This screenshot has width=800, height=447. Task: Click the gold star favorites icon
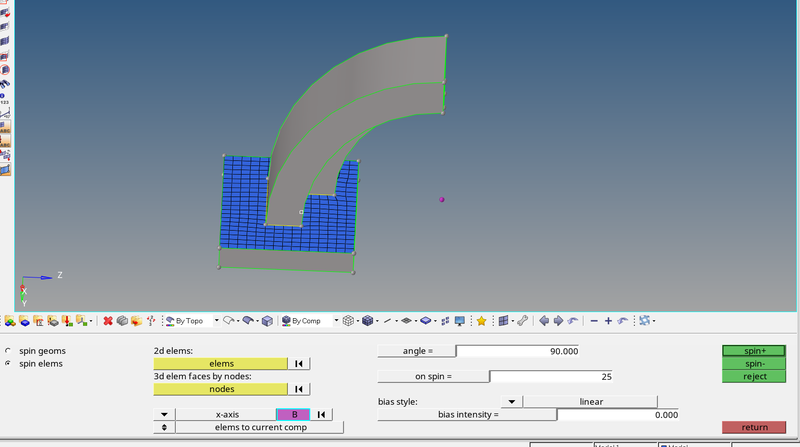pyautogui.click(x=481, y=321)
